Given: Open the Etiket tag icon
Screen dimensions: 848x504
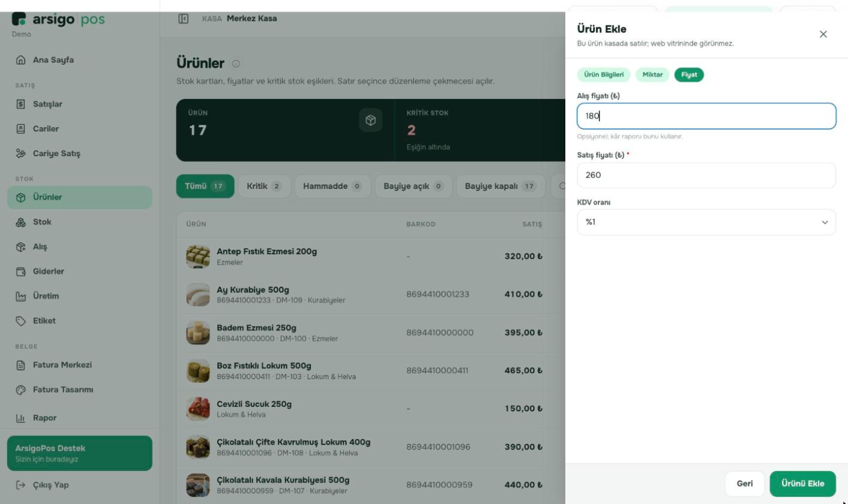Looking at the screenshot, I should click(x=21, y=321).
